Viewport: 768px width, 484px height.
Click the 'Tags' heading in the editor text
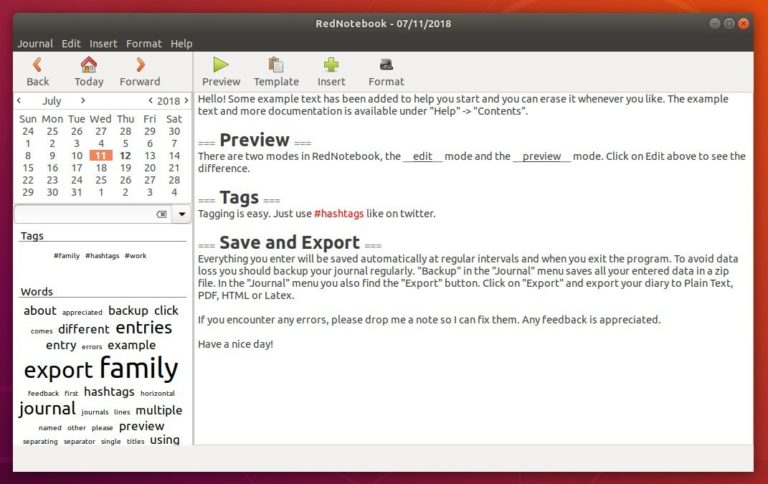pos(239,197)
